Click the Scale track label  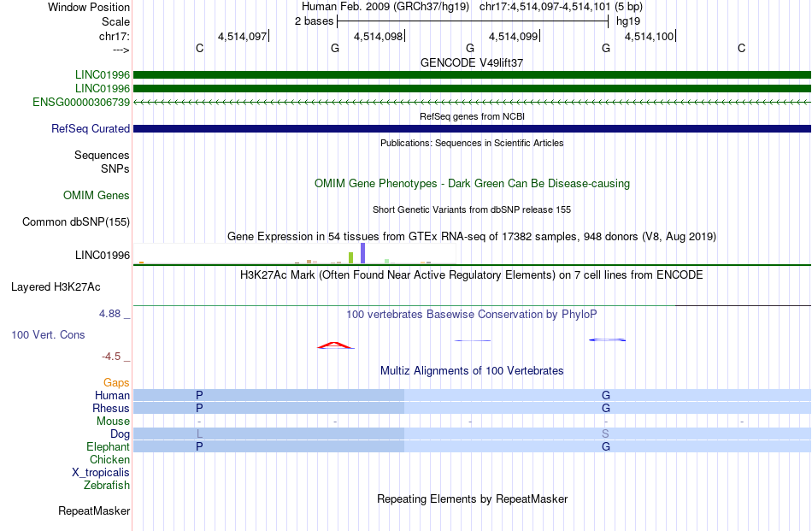coord(115,21)
